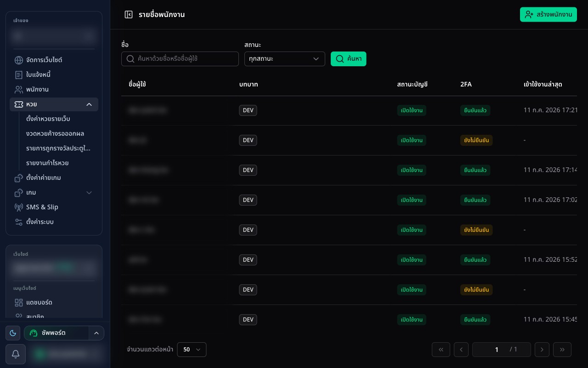Click ยืนยันแล้ว badge in the 15:52 row
The width and height of the screenshot is (588, 368).
(475, 260)
